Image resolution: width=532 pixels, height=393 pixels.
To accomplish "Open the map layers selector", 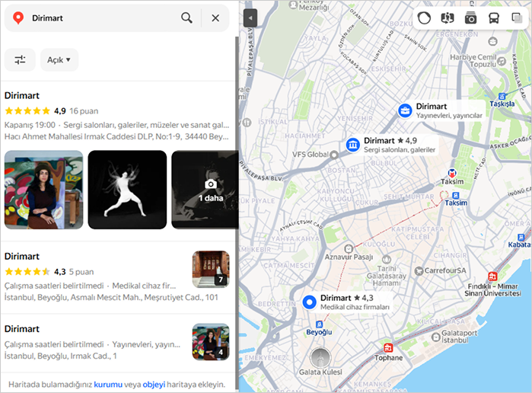I will coord(517,18).
